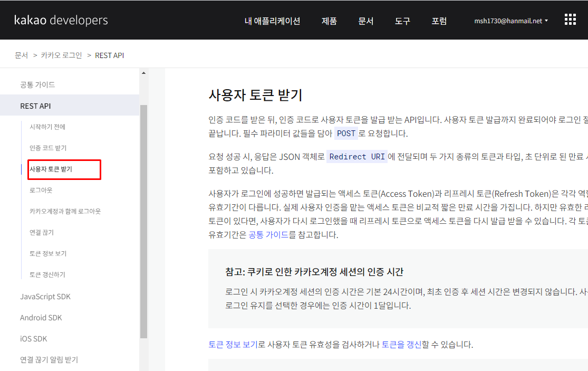This screenshot has width=588, height=371.
Task: Open 카카오계정과 함께 로그아웃 item
Action: pyautogui.click(x=65, y=211)
